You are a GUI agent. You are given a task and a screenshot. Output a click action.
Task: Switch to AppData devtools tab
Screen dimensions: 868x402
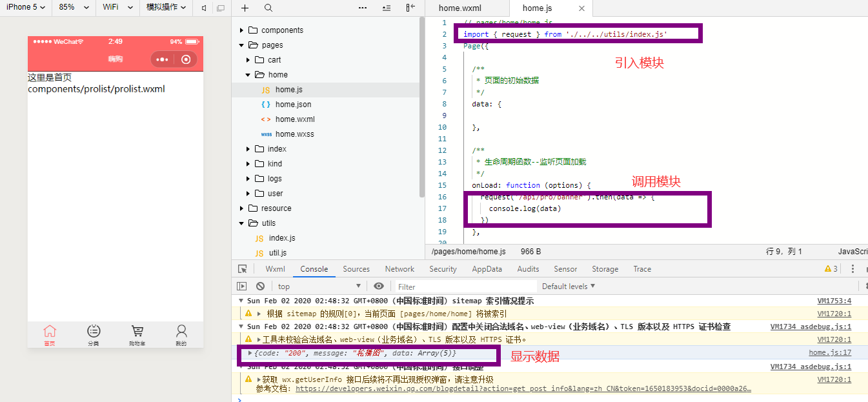click(487, 269)
